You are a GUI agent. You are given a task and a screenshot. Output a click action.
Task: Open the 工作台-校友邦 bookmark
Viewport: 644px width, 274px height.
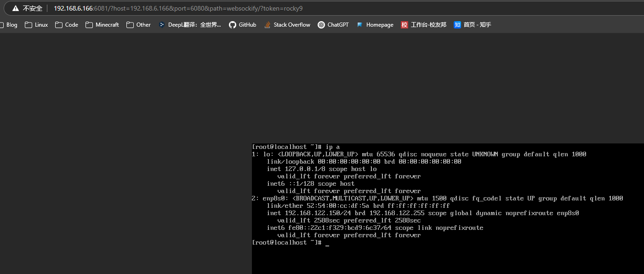pyautogui.click(x=423, y=25)
